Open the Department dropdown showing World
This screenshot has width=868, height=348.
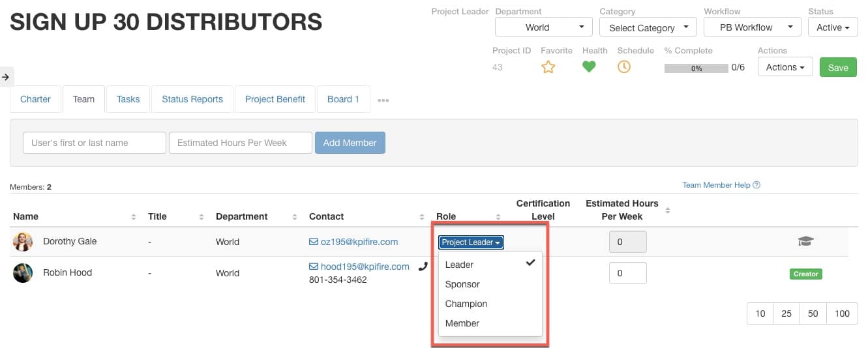coord(544,27)
